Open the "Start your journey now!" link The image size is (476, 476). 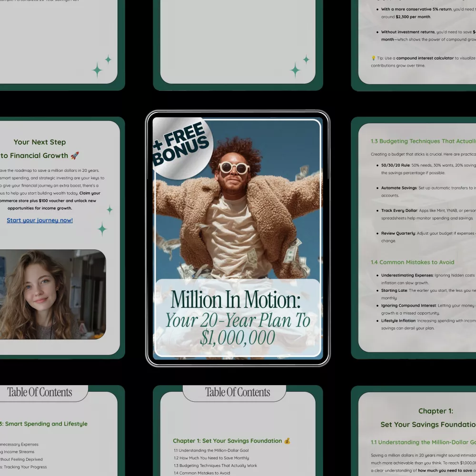tap(40, 220)
